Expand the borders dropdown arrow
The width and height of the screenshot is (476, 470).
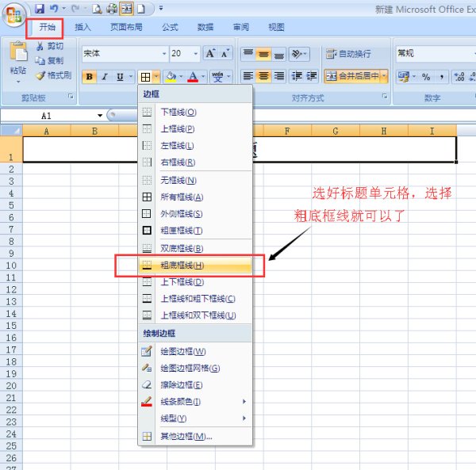(x=156, y=77)
